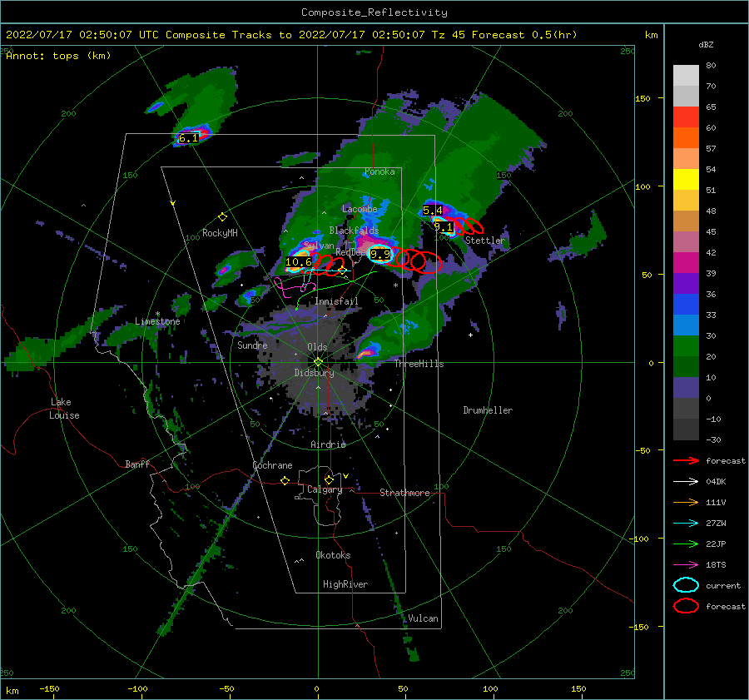Click the storm top label 6.1
This screenshot has height=700, width=749.
188,138
